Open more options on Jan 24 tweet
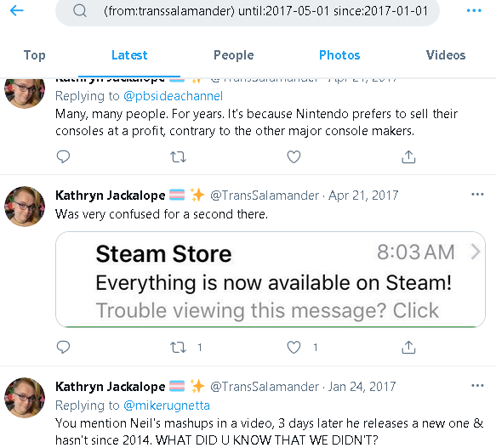 (x=477, y=386)
